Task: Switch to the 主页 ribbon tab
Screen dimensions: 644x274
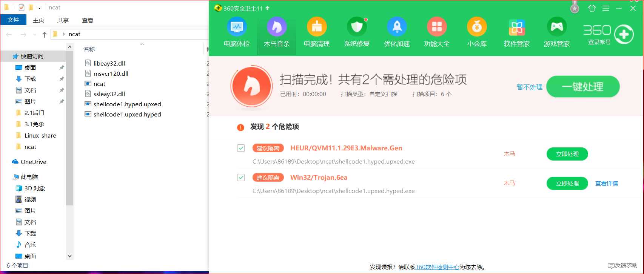Action: click(39, 20)
